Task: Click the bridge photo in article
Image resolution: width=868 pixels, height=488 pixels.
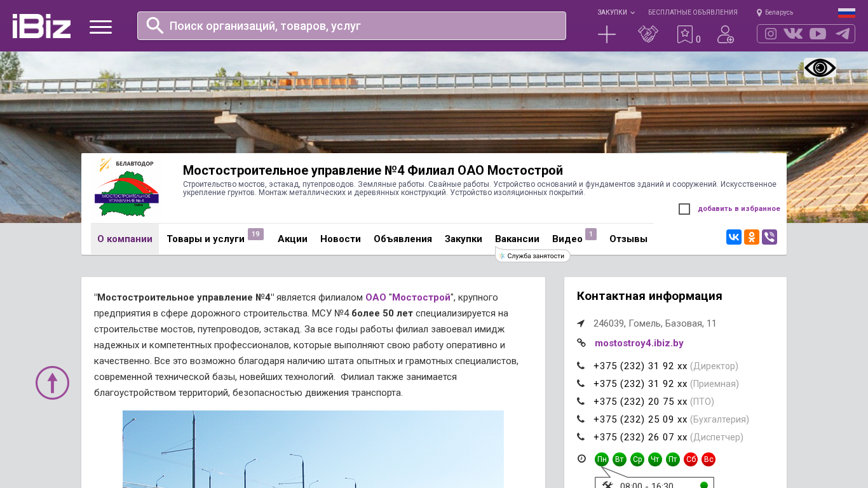Action: [x=313, y=449]
